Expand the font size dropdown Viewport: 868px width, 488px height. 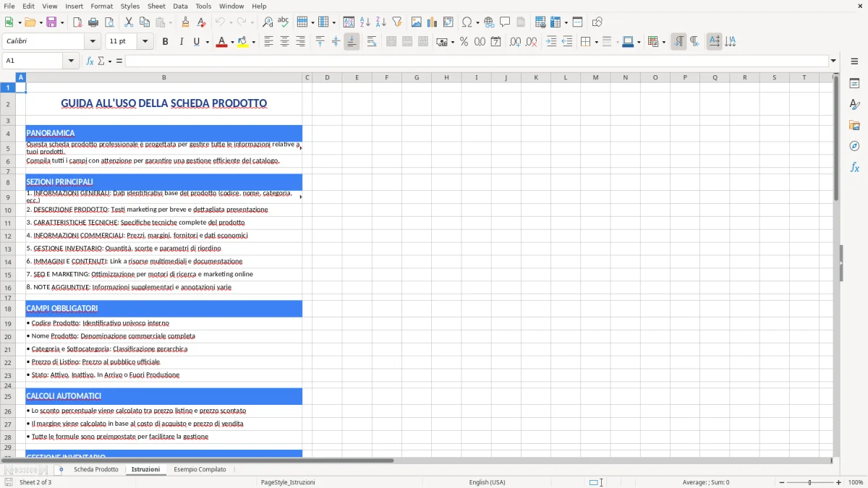pos(145,42)
